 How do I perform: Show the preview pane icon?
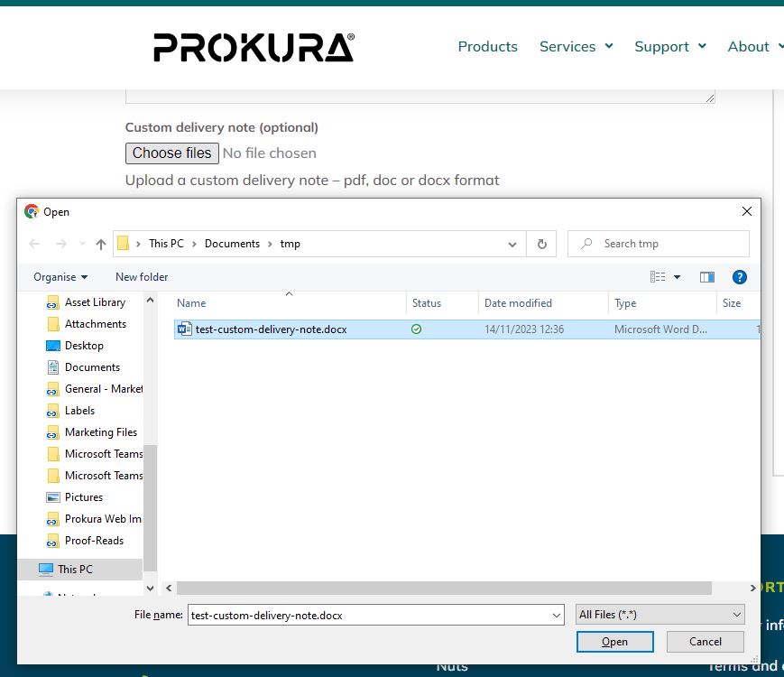click(x=707, y=277)
